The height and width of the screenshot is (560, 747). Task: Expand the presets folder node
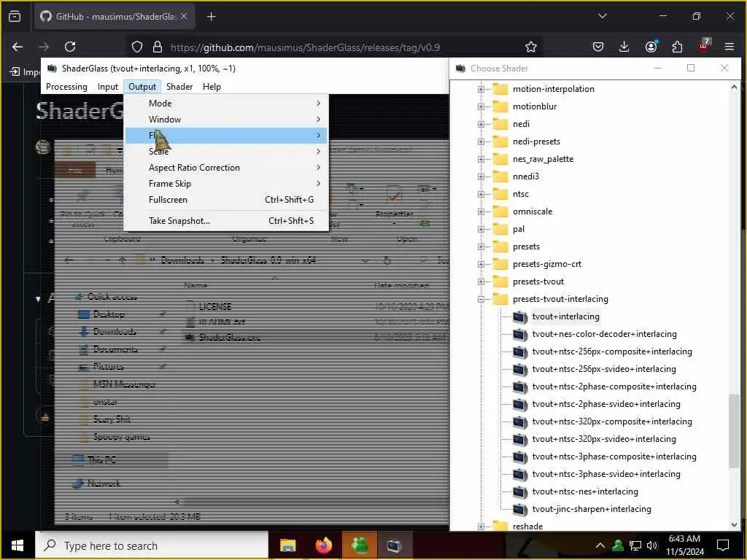(481, 246)
